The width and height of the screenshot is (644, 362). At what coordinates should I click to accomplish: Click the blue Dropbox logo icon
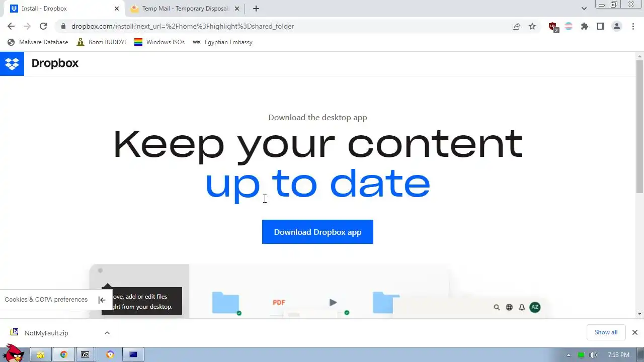(x=12, y=64)
